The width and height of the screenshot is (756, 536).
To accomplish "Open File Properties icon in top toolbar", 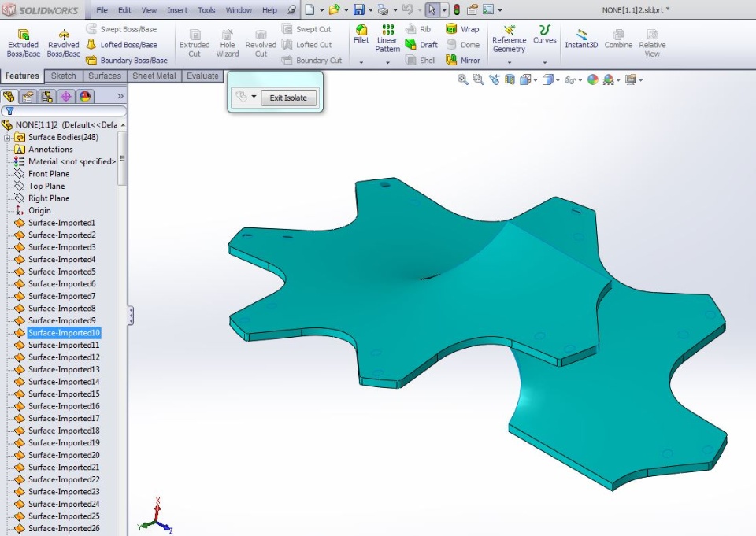I will click(x=472, y=9).
